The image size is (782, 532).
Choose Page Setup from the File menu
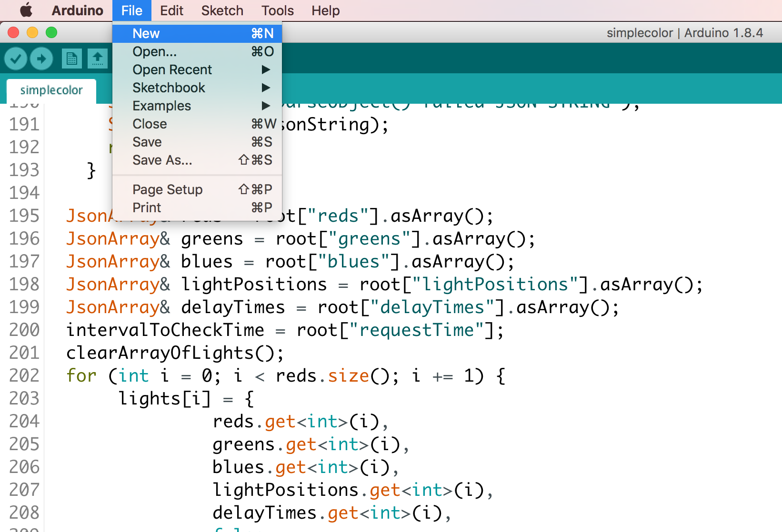coord(197,189)
